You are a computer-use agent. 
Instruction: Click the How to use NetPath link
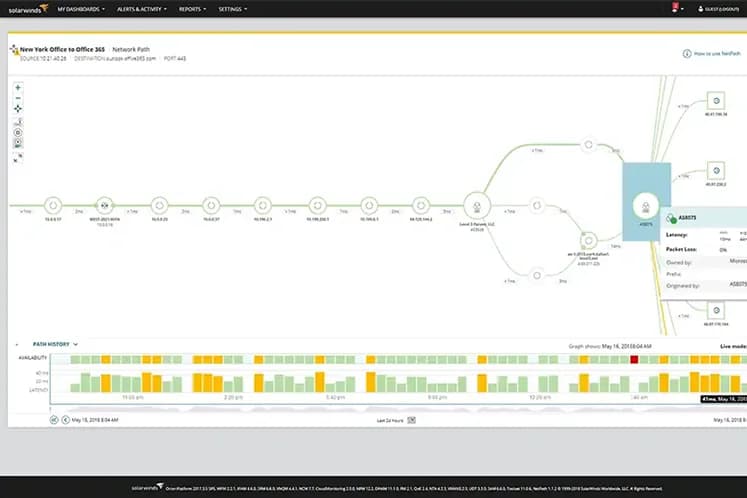pyautogui.click(x=717, y=53)
